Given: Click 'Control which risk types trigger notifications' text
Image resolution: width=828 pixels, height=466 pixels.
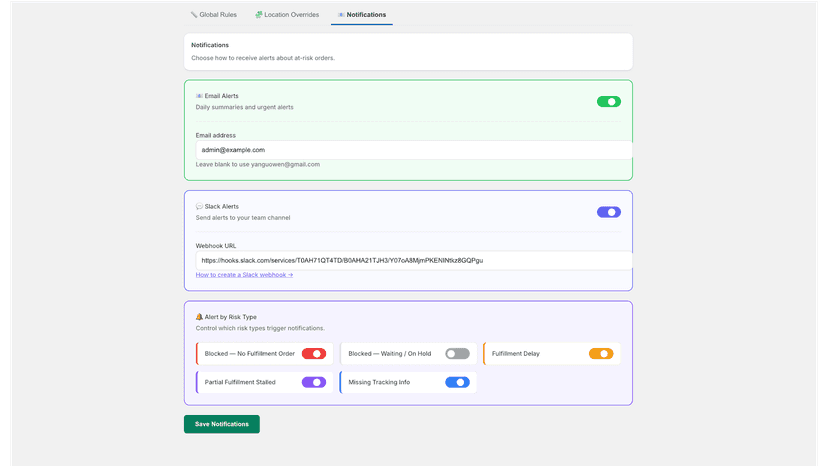Looking at the screenshot, I should 260,328.
